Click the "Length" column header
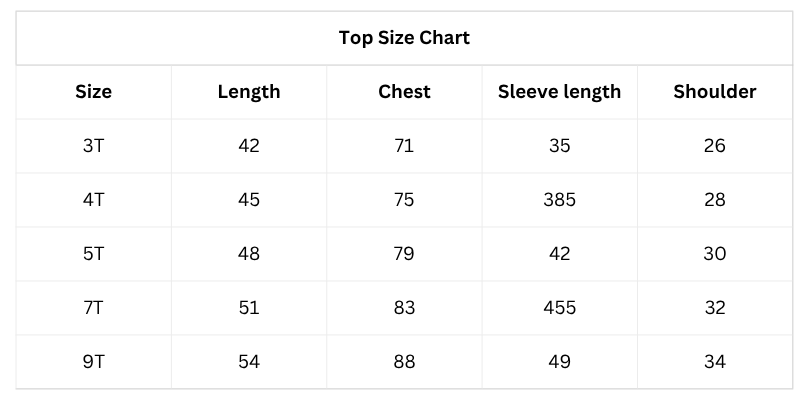Viewport: 800px width, 400px height. pos(249,92)
